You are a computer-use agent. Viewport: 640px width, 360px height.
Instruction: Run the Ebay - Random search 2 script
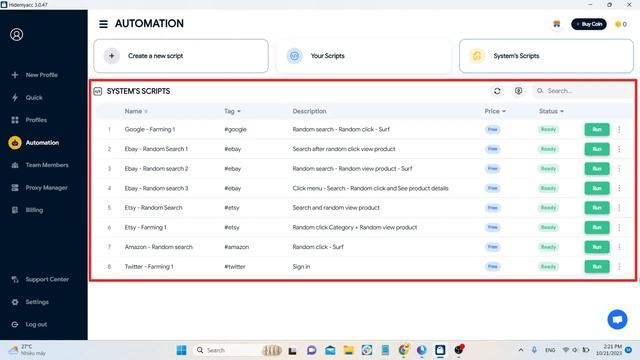597,169
